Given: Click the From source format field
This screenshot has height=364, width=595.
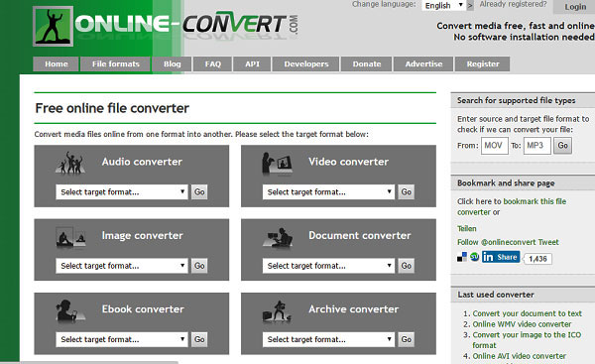Looking at the screenshot, I should pos(495,146).
